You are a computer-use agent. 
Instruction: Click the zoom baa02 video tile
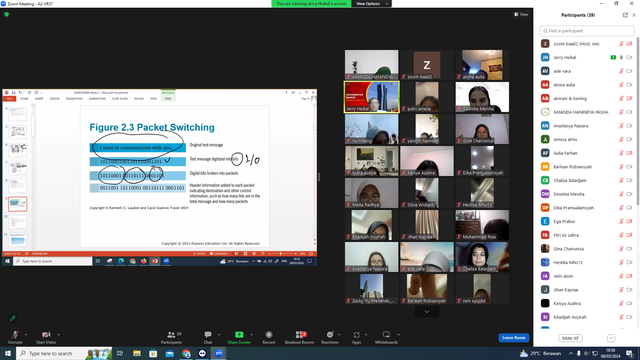[x=427, y=64]
